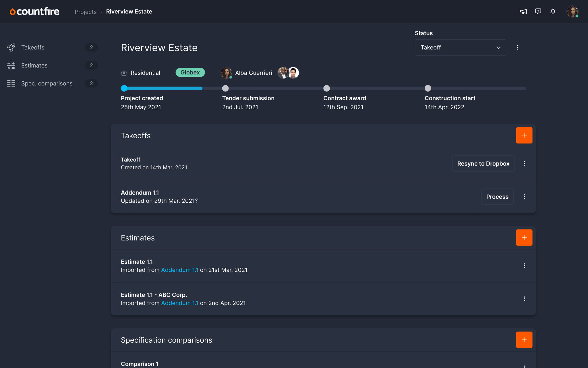The height and width of the screenshot is (368, 588).
Task: Go to Projects breadcrumb
Action: point(86,12)
